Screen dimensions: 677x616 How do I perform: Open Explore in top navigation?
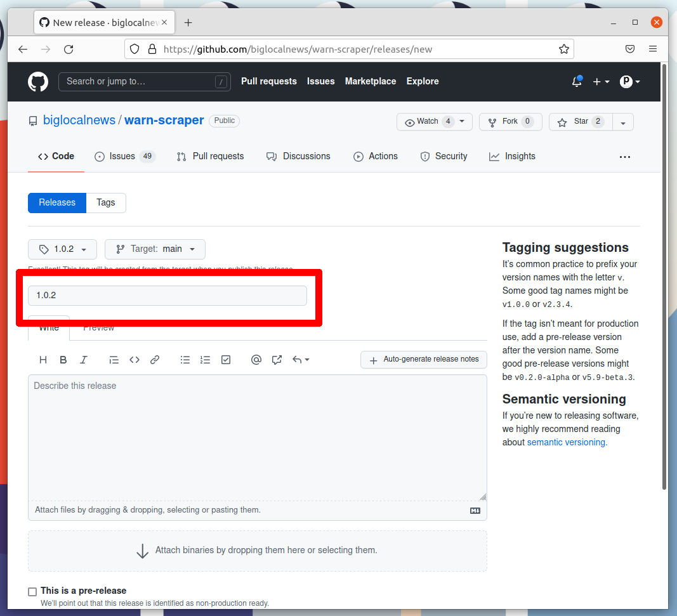[423, 81]
